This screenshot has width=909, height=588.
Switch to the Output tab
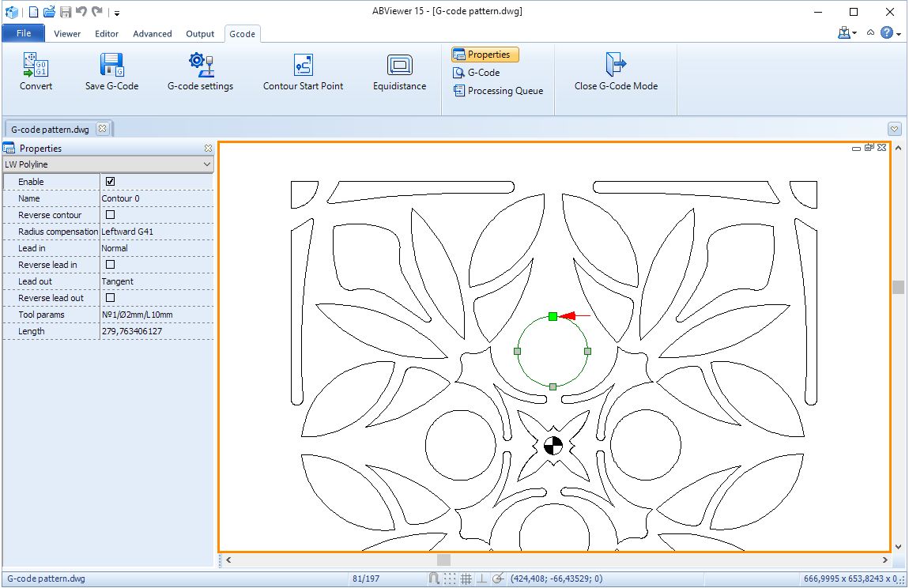click(x=200, y=34)
